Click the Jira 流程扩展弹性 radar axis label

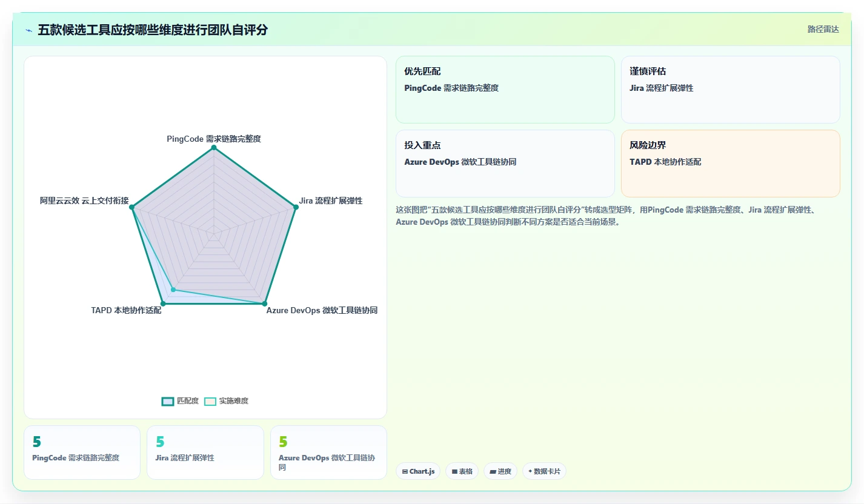331,201
